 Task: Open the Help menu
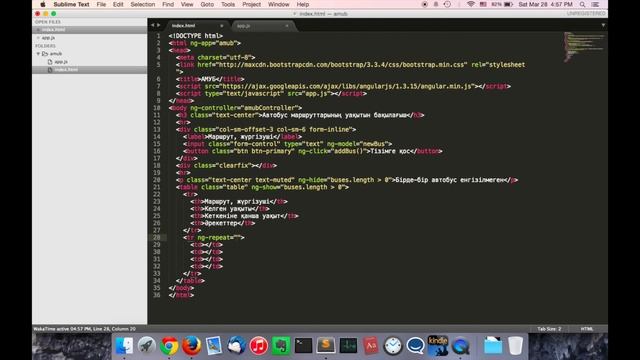click(x=302, y=4)
